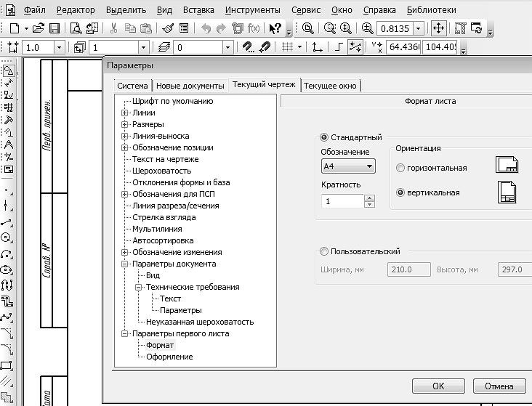
Task: Toggle the grid display icon
Action: pos(287,47)
